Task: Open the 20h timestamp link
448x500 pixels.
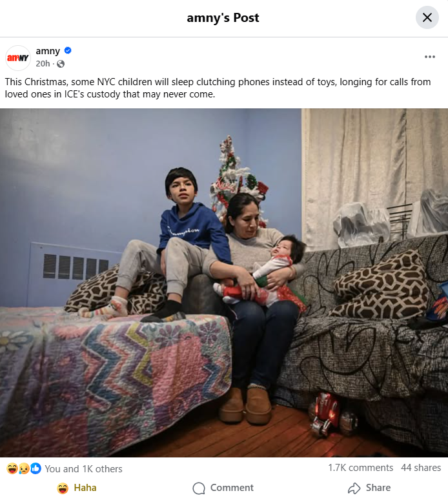Action: [43, 64]
